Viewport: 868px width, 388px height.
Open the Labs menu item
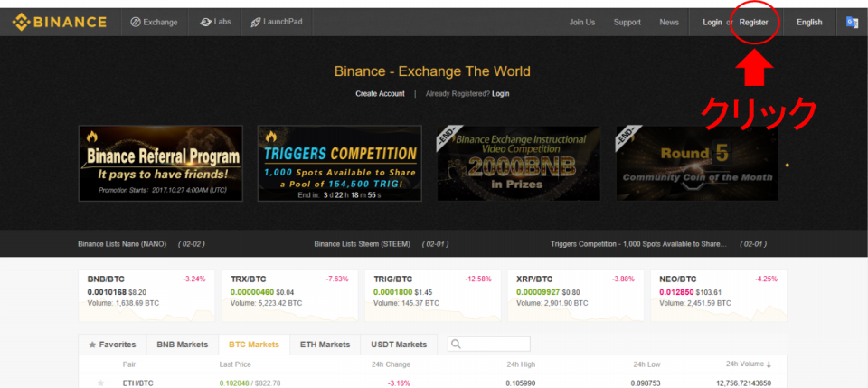click(x=215, y=22)
